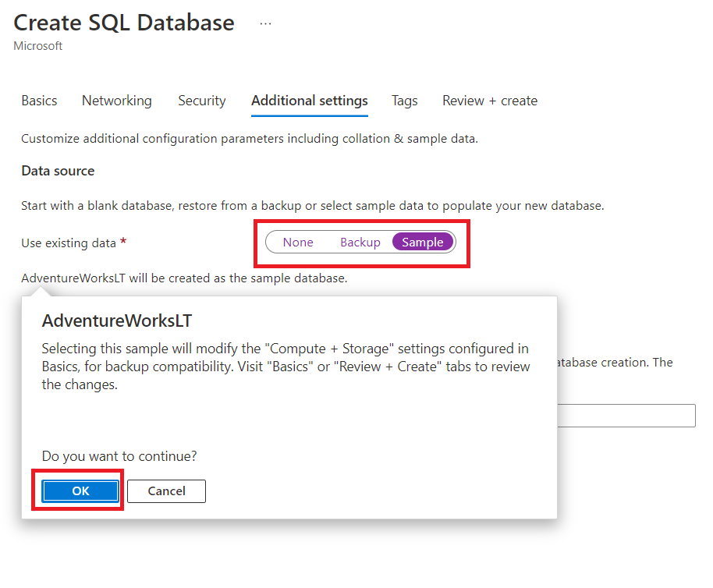
Task: Click the Microsoft subtitle under the title
Action: pyautogui.click(x=38, y=46)
